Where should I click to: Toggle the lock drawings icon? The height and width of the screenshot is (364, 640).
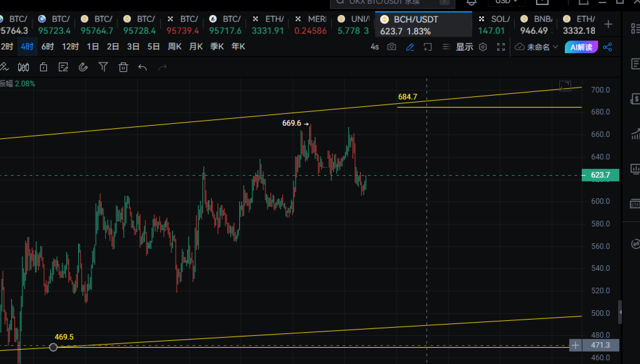point(43,67)
